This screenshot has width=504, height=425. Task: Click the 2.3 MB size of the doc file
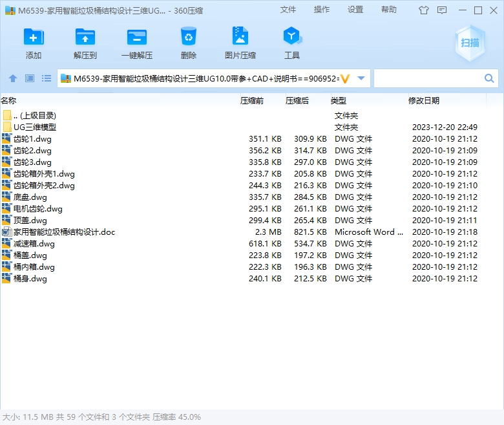268,232
